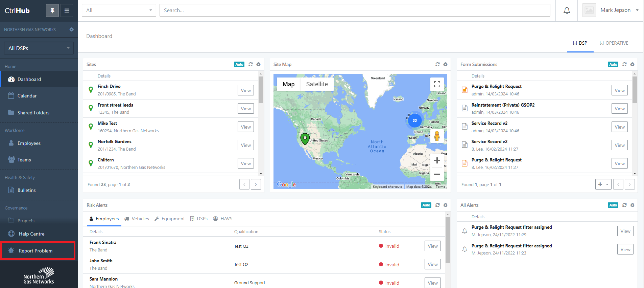Toggle map fullscreen view
The width and height of the screenshot is (644, 288).
click(x=437, y=84)
